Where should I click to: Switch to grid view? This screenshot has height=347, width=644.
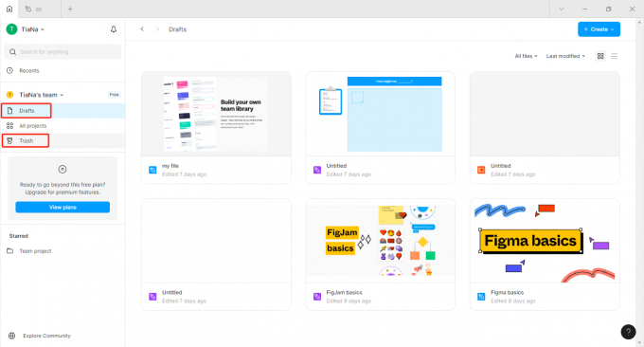tap(600, 56)
